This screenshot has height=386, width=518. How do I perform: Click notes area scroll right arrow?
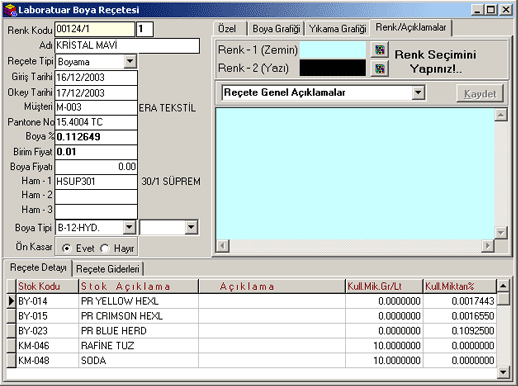[488, 246]
